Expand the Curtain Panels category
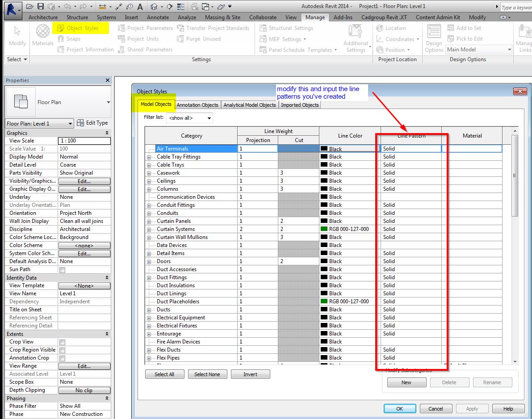Image resolution: width=532 pixels, height=419 pixels. (149, 222)
